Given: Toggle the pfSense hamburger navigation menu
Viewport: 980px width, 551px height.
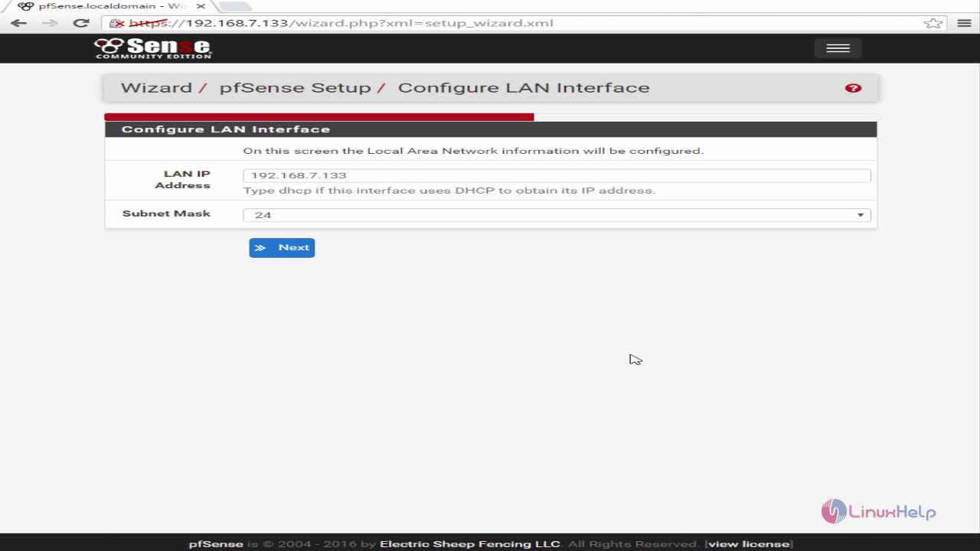Looking at the screenshot, I should click(x=838, y=48).
